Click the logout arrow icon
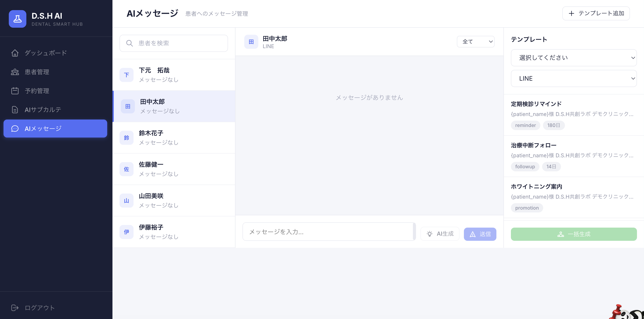 pos(15,308)
